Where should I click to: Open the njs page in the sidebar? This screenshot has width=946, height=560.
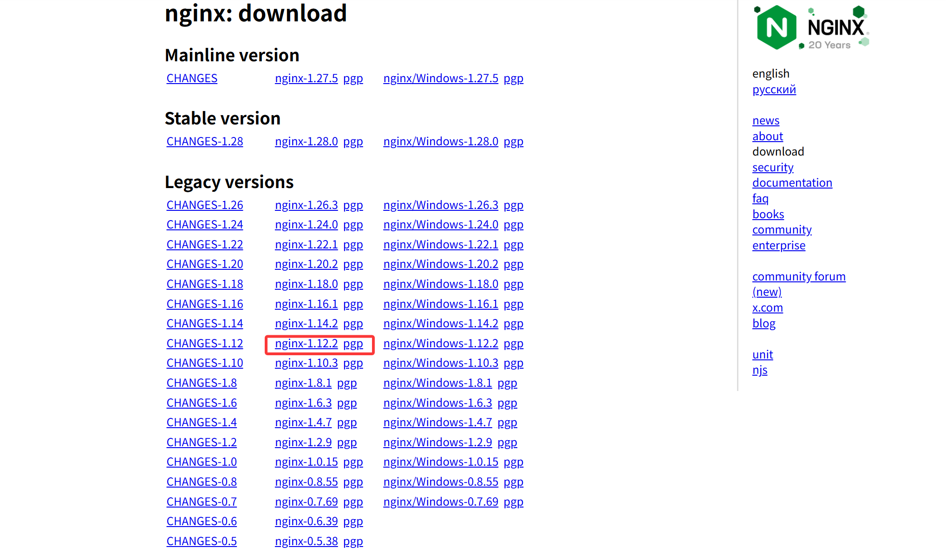[x=760, y=370]
